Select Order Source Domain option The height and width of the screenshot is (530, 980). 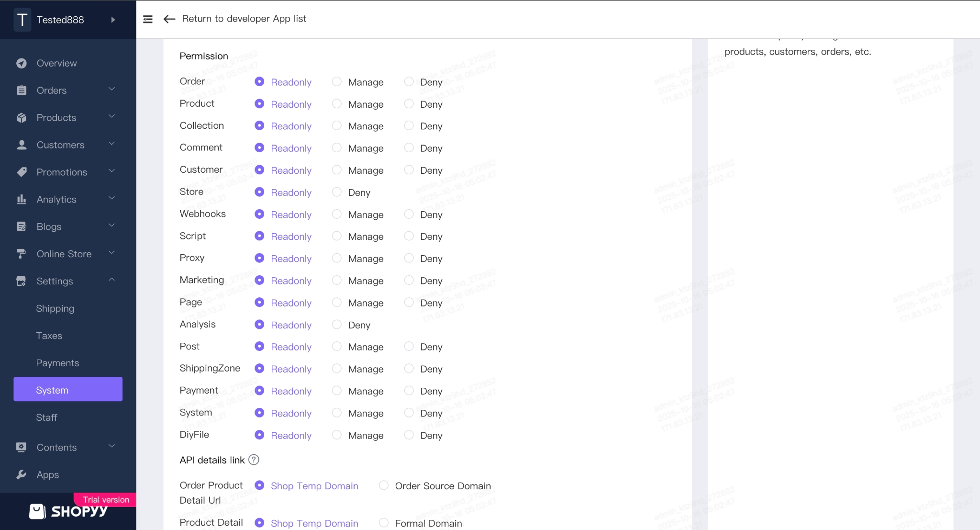click(x=384, y=485)
